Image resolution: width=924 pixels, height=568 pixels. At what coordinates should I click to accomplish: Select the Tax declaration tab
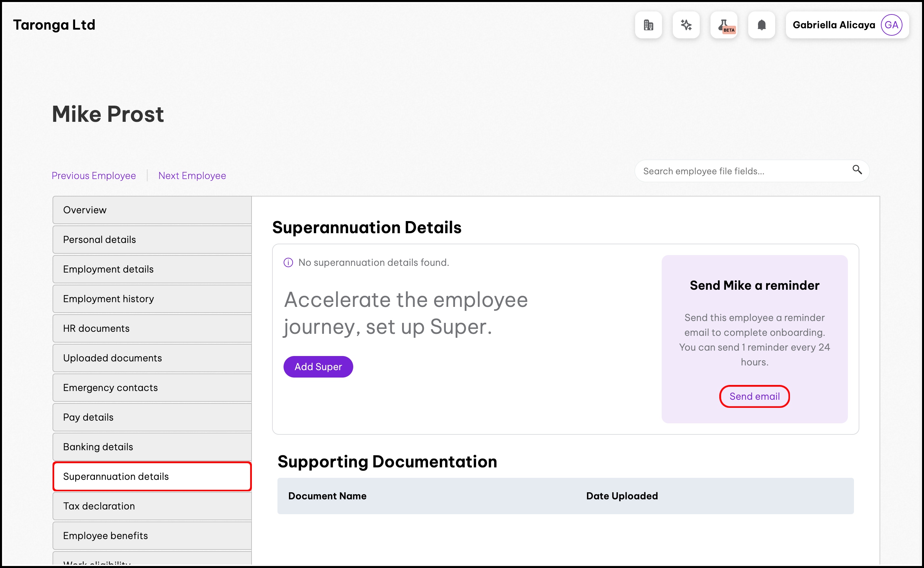[152, 506]
